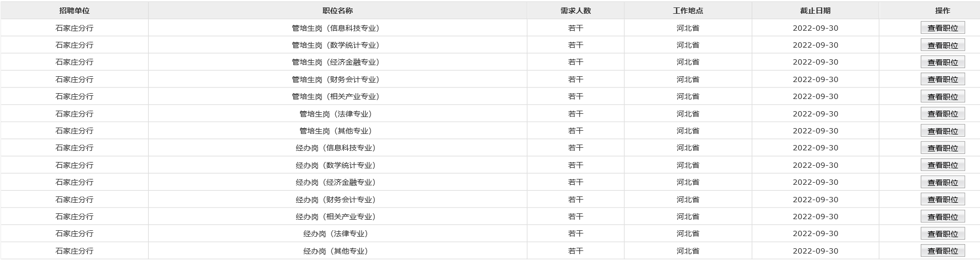View position for 经办岗（其他专业）
Screen dimensions: 980x261
(942, 251)
